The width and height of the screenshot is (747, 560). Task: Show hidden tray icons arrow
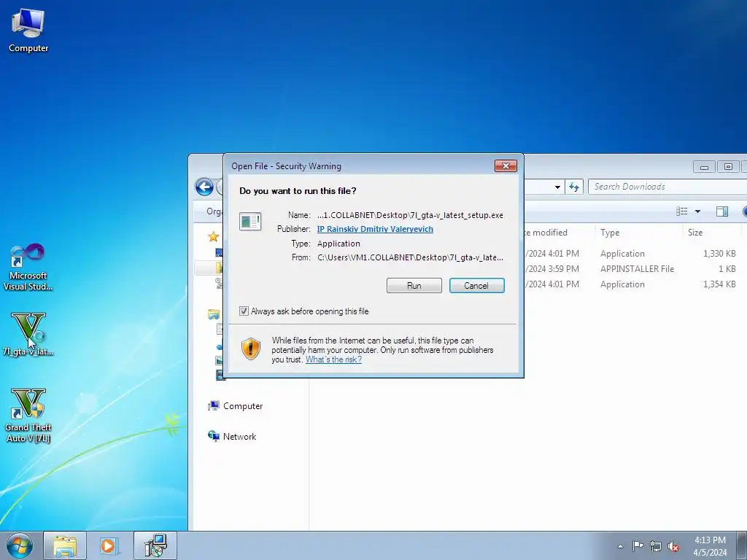tap(620, 546)
